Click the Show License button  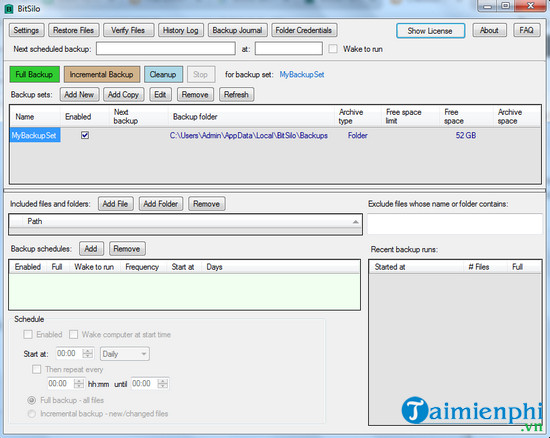pyautogui.click(x=430, y=31)
